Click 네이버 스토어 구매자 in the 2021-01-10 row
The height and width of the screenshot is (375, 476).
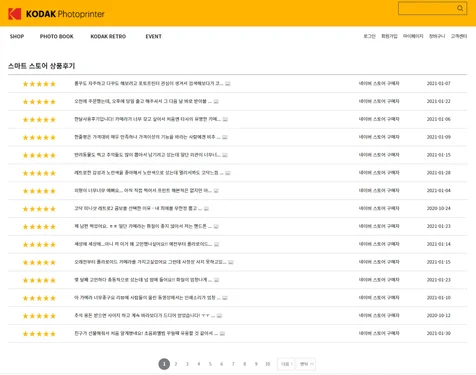379,298
